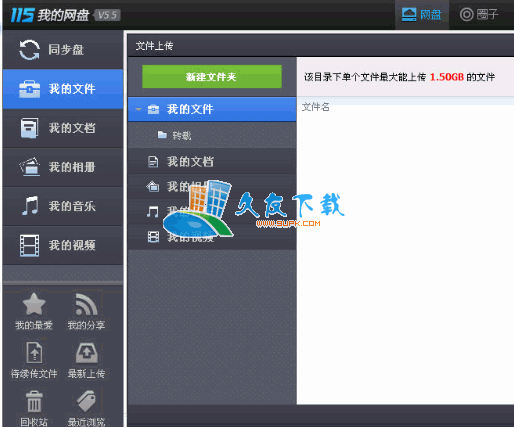Switch to the 圈子 tab
Viewport: 514px width, 427px height.
pos(479,14)
